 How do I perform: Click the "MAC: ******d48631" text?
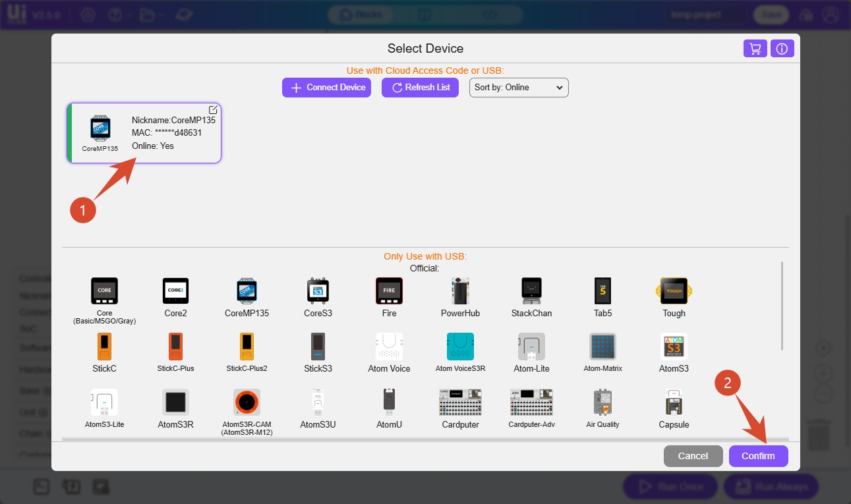pyautogui.click(x=167, y=133)
